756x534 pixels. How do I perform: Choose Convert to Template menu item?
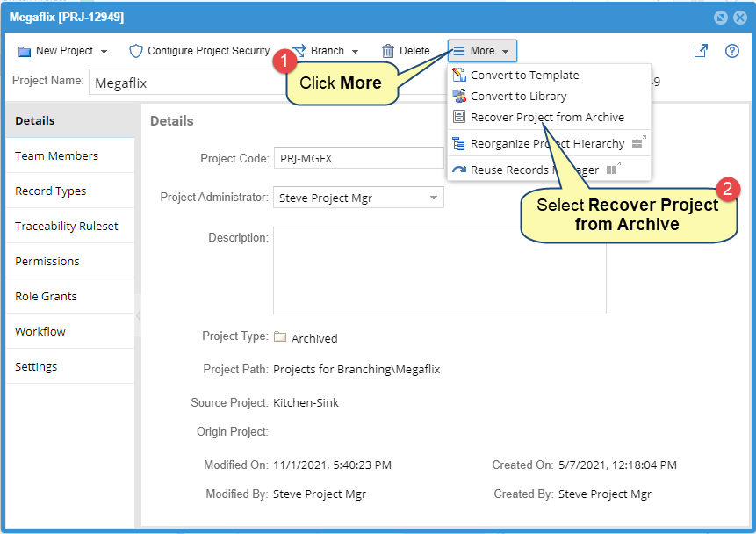tap(549, 75)
